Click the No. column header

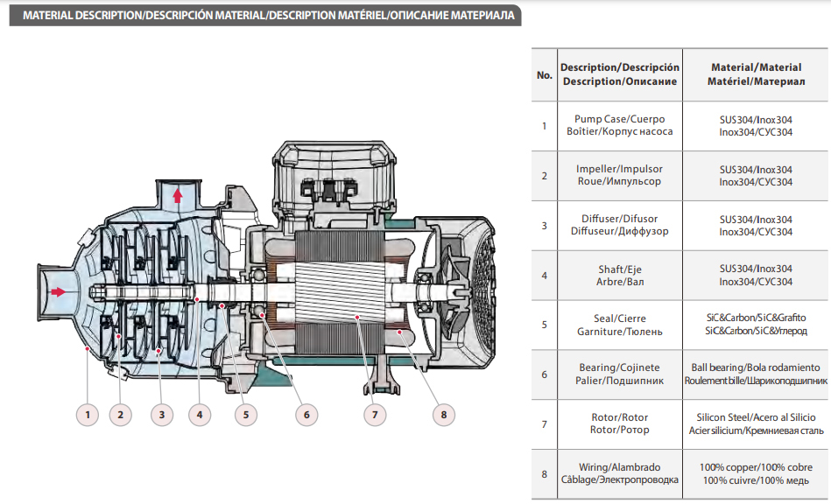pos(544,73)
